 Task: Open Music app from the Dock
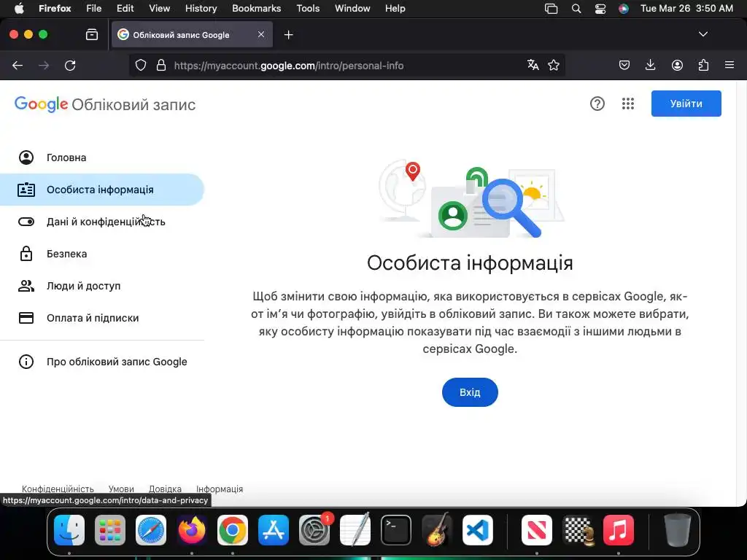(x=619, y=530)
